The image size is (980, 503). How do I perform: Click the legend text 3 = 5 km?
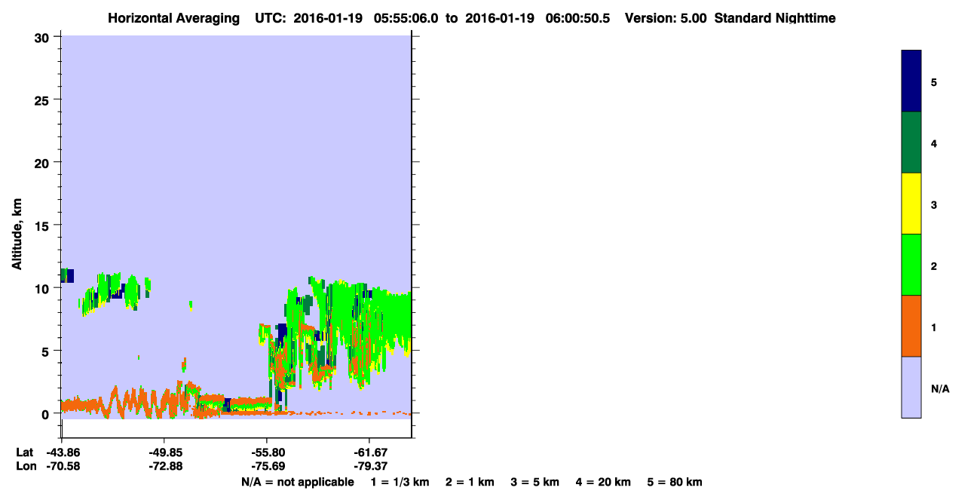[x=535, y=482]
